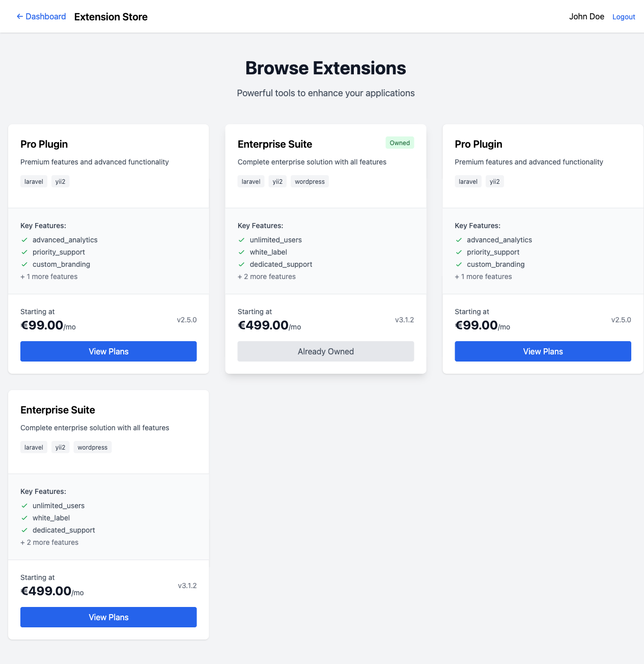Click the checkmark next to white_label feature
This screenshot has width=644, height=664.
(242, 252)
